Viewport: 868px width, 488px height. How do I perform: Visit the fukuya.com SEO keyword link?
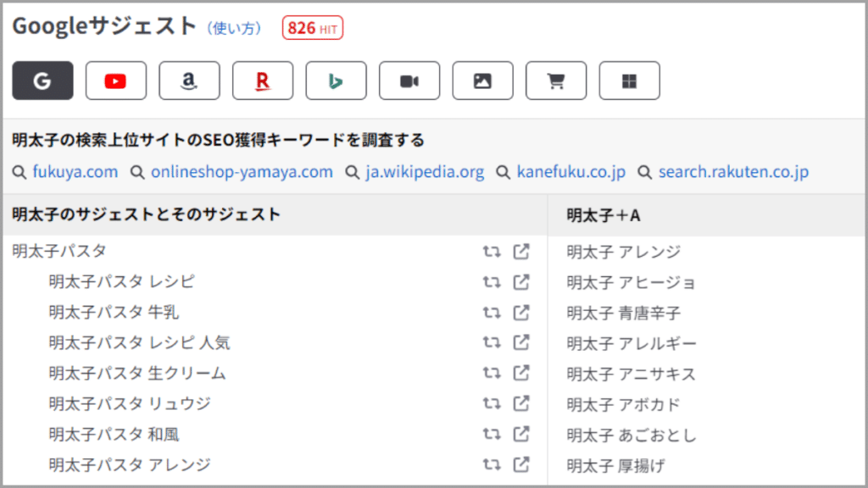click(75, 171)
